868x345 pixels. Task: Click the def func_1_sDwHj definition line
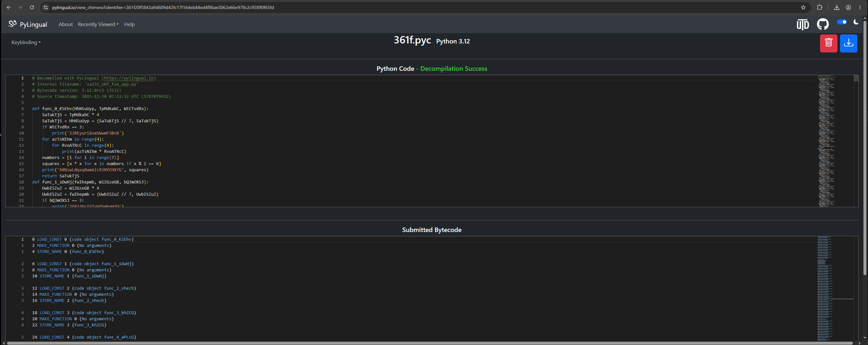[x=90, y=182]
